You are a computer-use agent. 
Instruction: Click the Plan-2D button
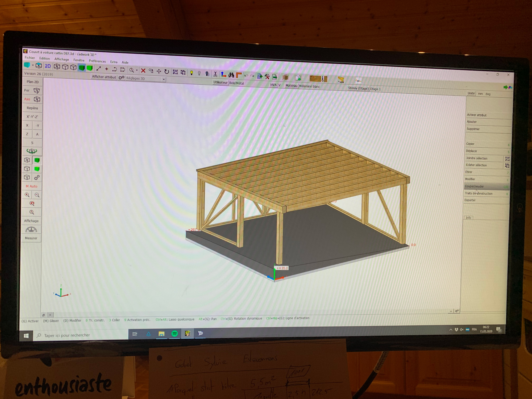pos(32,82)
